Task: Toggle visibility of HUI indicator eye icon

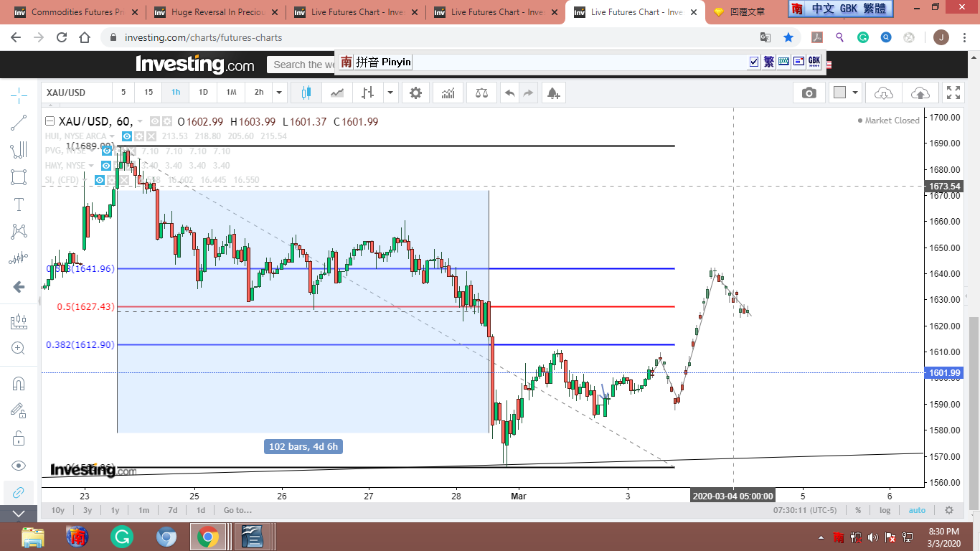Action: tap(126, 136)
